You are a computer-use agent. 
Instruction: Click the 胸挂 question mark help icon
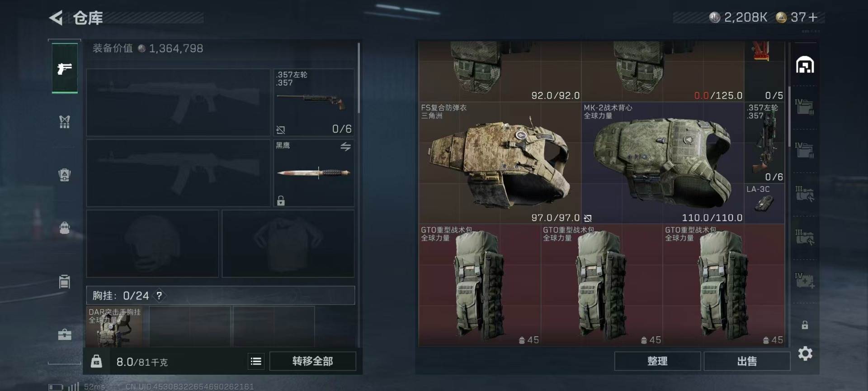[x=159, y=296]
